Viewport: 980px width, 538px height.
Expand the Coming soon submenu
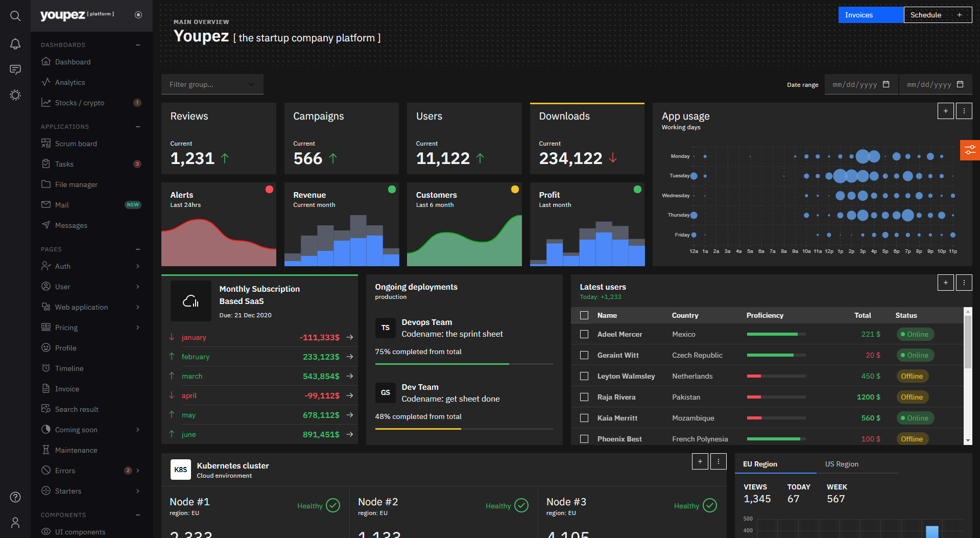coord(138,430)
